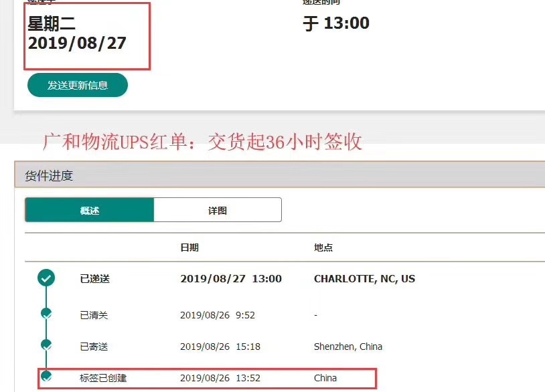Open the 详图 tab
Viewport: 545px width, 392px height.
[217, 210]
